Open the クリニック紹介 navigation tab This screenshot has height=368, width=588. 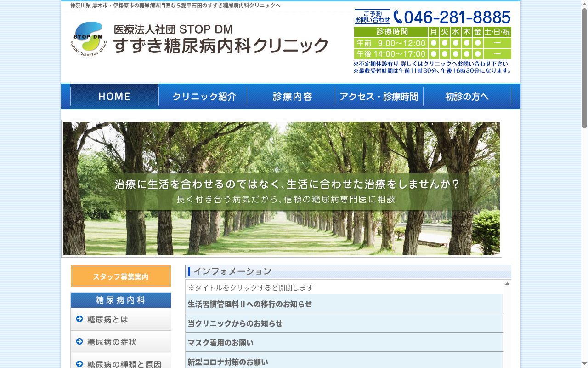tap(203, 97)
